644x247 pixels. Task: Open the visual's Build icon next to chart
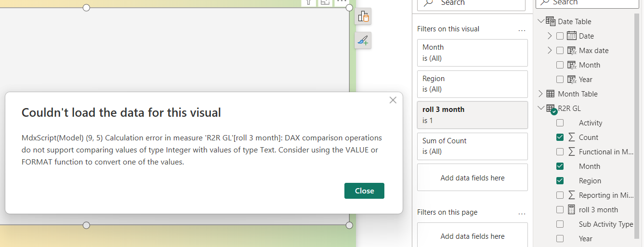[363, 17]
